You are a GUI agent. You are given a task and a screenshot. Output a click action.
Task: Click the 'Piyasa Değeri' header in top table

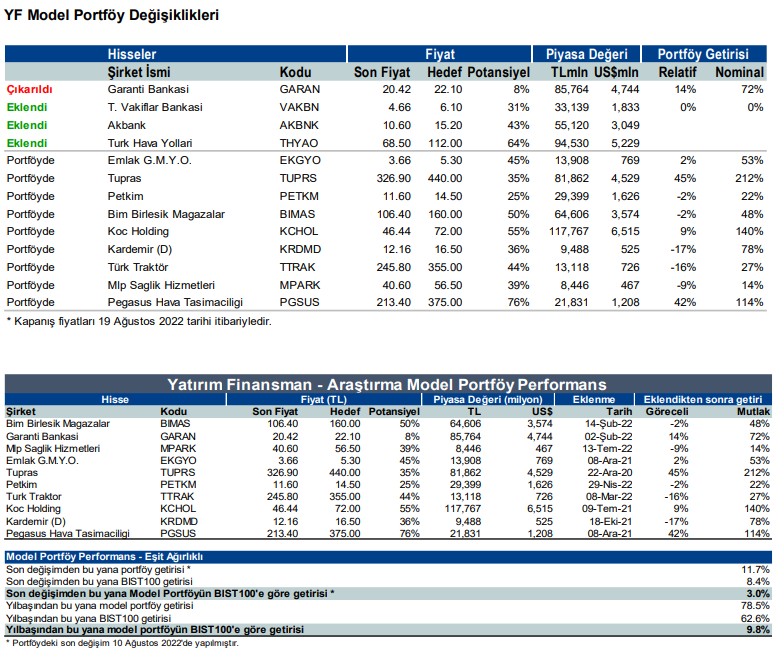[587, 54]
